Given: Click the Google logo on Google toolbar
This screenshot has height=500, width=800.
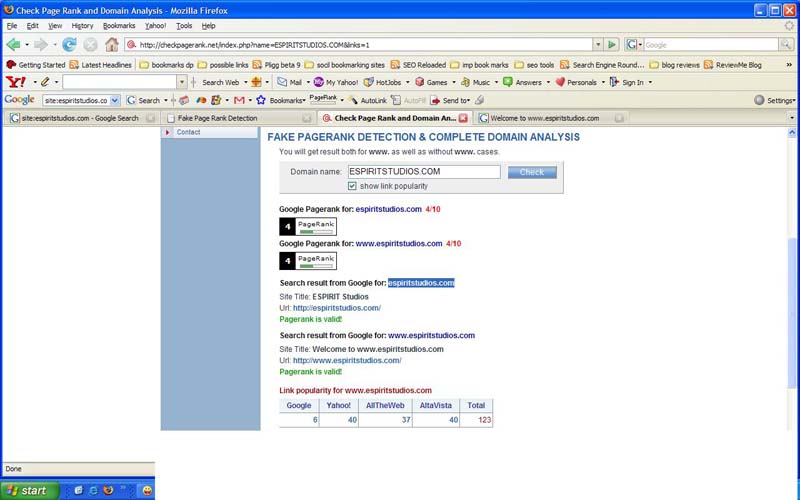Looking at the screenshot, I should (19, 99).
